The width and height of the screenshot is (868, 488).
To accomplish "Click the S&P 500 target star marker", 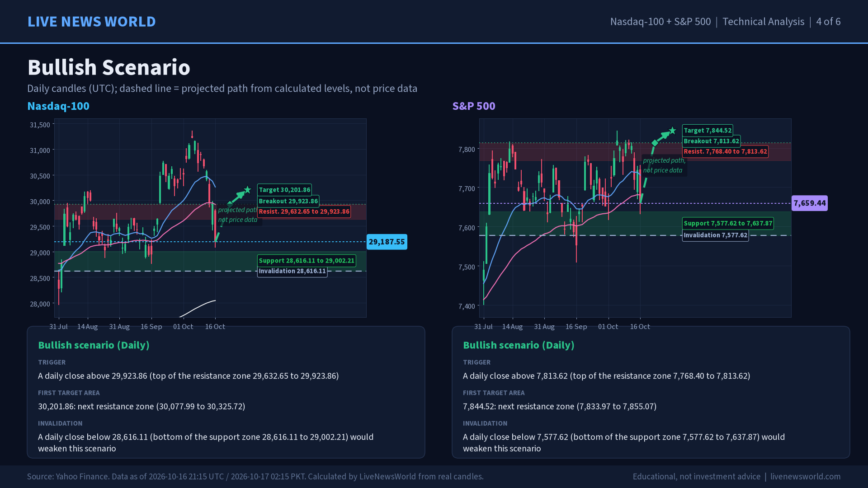I will 672,131.
